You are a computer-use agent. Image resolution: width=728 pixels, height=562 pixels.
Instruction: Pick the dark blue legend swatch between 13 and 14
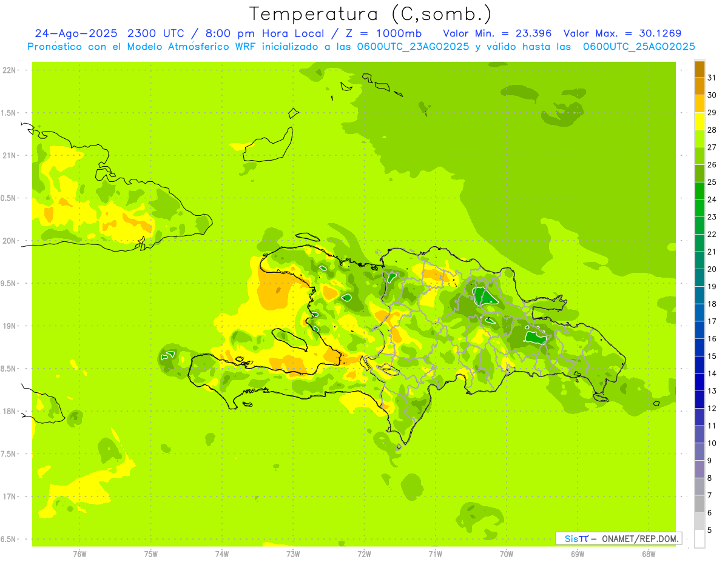[699, 382]
